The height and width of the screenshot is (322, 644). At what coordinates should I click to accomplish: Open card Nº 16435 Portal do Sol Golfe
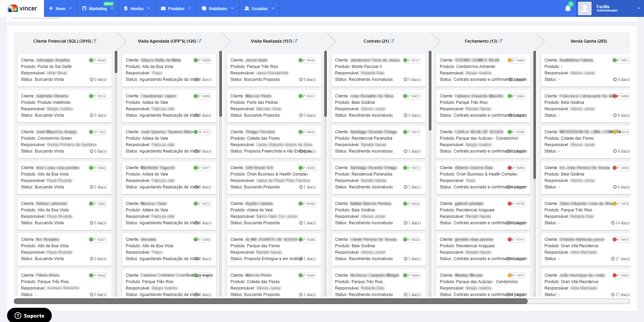(x=64, y=70)
